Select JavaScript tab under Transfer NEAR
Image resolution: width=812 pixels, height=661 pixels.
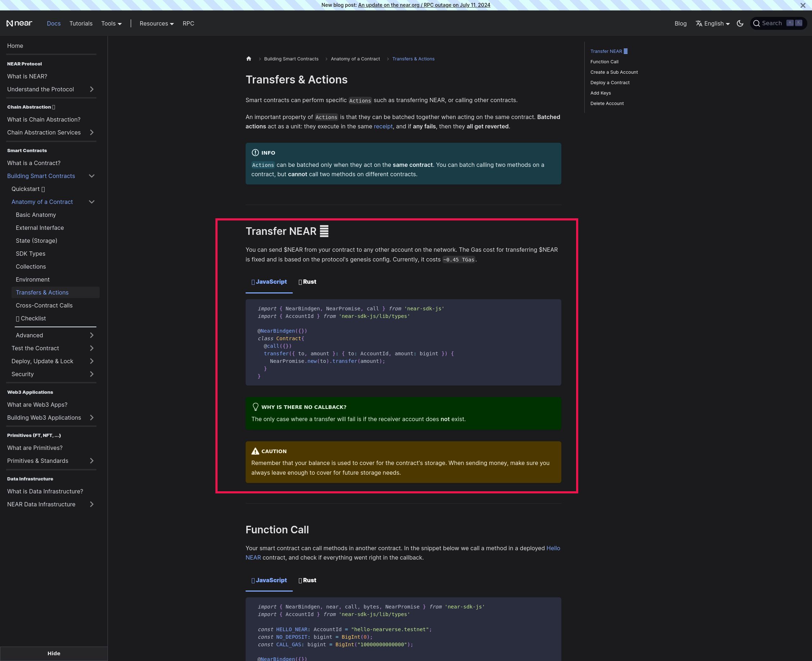[x=269, y=282]
